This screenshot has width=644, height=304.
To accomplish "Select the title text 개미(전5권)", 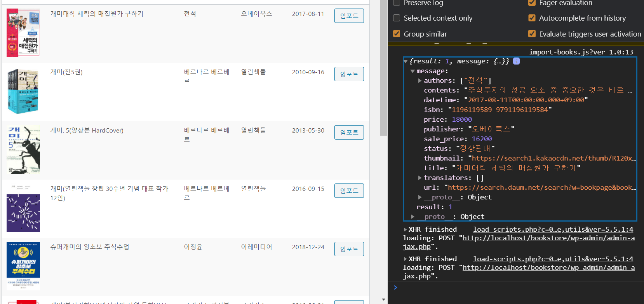I will pyautogui.click(x=66, y=72).
